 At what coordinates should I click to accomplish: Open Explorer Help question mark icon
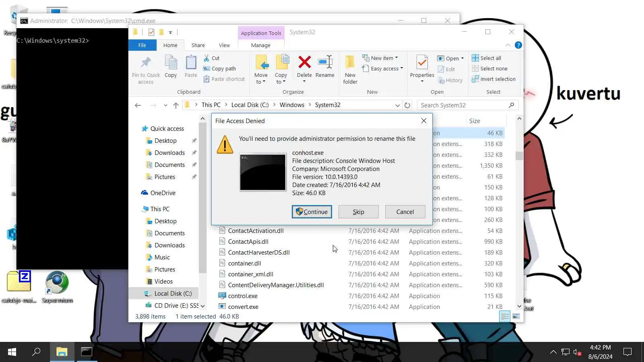point(518,45)
